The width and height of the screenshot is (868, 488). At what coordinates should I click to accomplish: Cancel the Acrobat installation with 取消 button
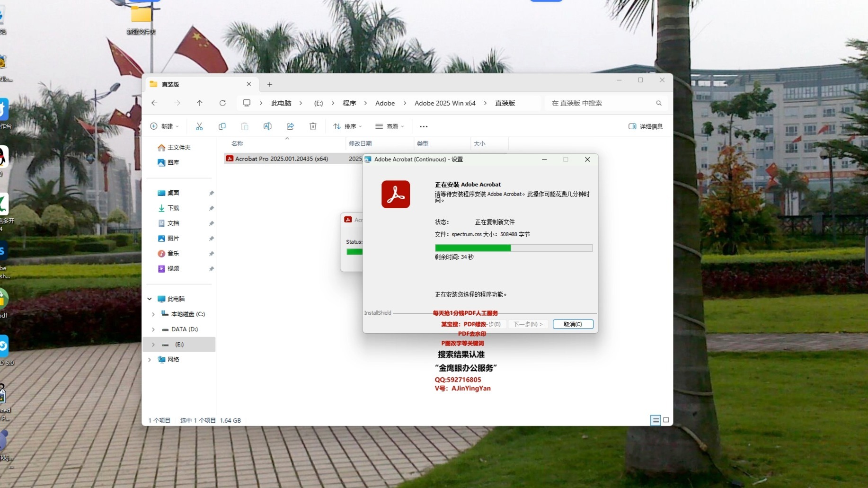(x=573, y=324)
